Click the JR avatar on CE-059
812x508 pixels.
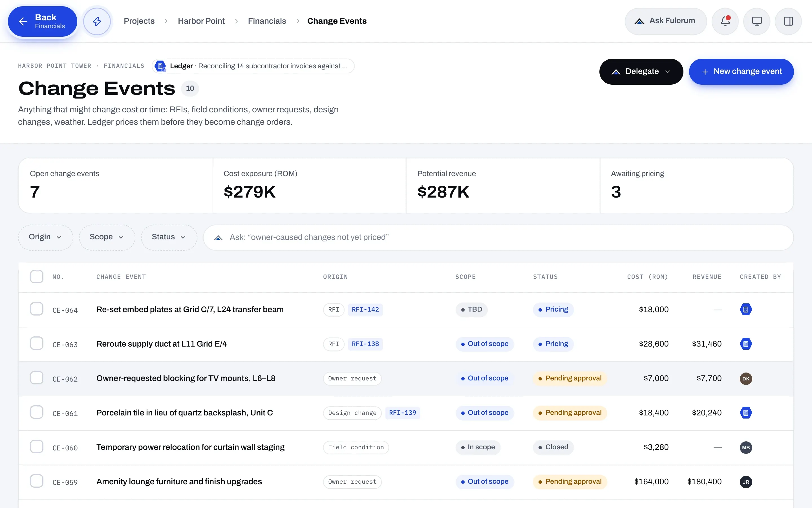pyautogui.click(x=746, y=482)
